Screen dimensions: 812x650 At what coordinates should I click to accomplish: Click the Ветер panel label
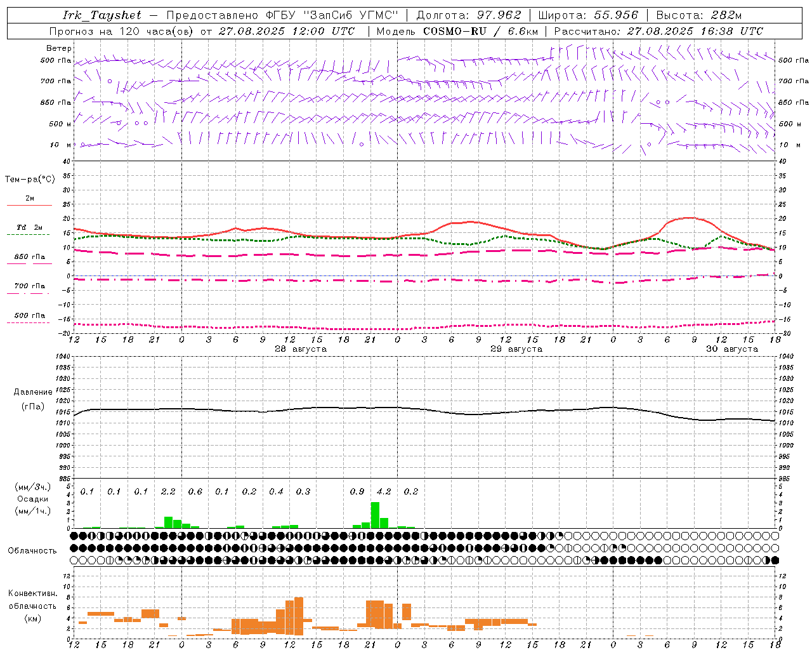click(58, 48)
